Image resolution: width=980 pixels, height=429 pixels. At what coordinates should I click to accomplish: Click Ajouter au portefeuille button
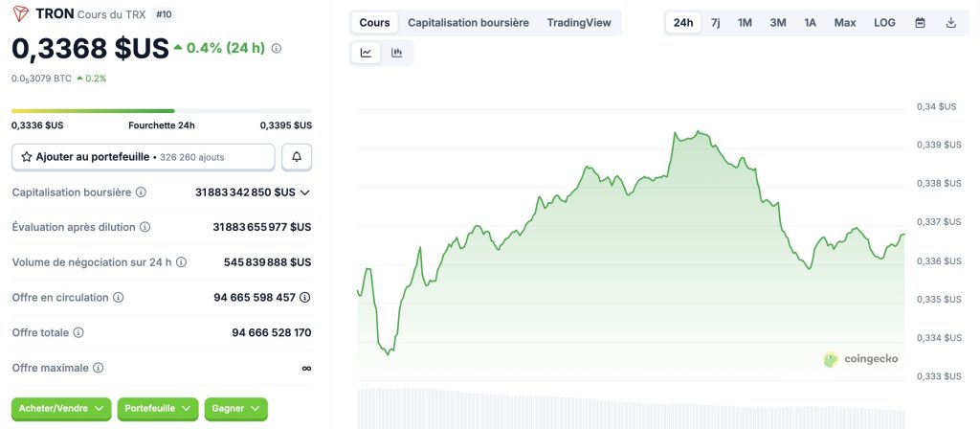coord(144,156)
